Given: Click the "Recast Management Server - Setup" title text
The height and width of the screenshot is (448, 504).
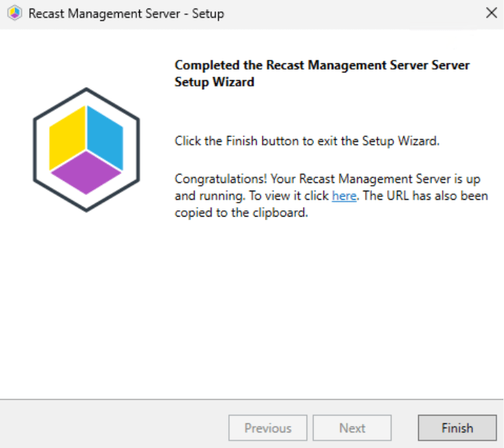Looking at the screenshot, I should [x=126, y=14].
